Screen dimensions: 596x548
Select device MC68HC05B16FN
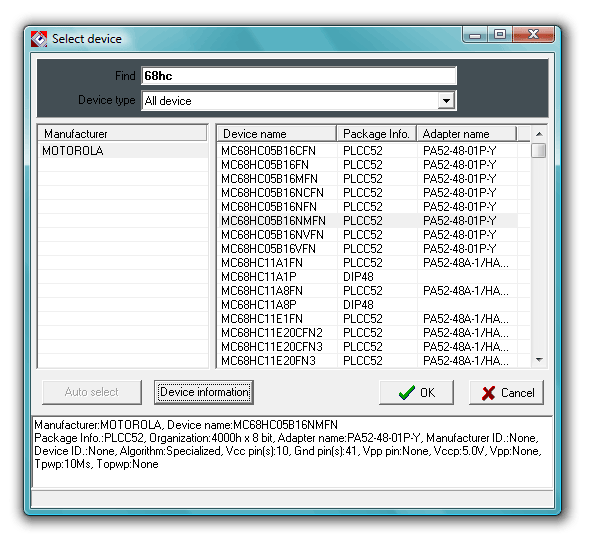pos(265,165)
